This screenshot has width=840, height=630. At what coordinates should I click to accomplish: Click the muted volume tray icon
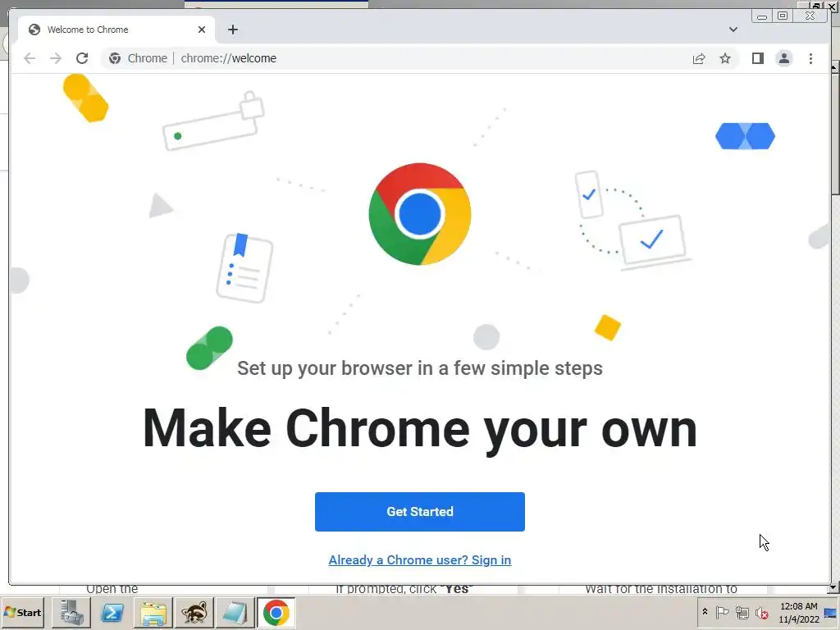tap(761, 612)
